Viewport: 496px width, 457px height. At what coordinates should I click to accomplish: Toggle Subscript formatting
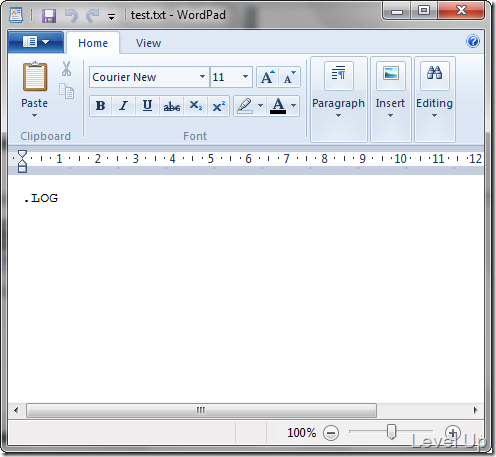[195, 106]
